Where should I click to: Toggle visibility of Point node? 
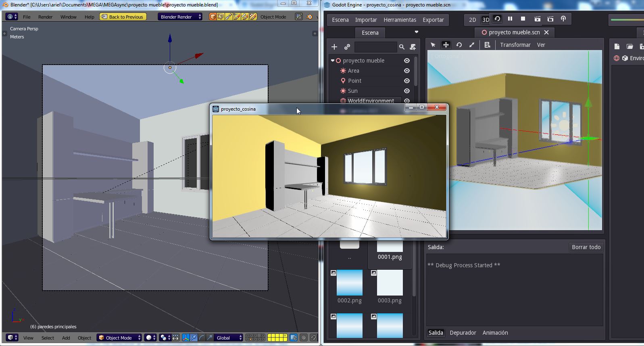(407, 81)
